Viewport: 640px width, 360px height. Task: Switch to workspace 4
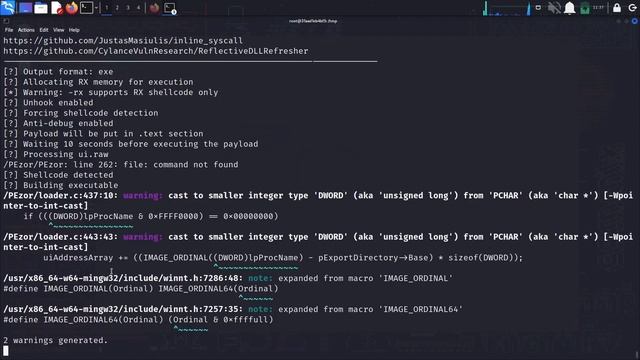pos(138,8)
